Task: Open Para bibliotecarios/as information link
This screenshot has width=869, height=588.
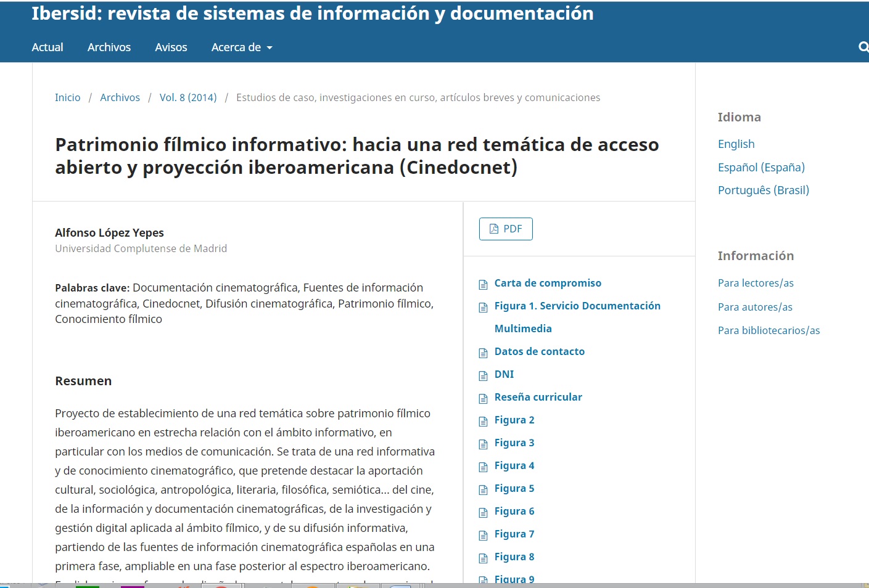Action: tap(769, 330)
